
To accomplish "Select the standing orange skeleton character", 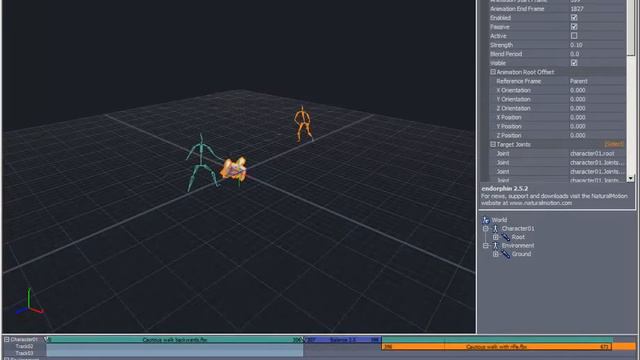I will (302, 124).
